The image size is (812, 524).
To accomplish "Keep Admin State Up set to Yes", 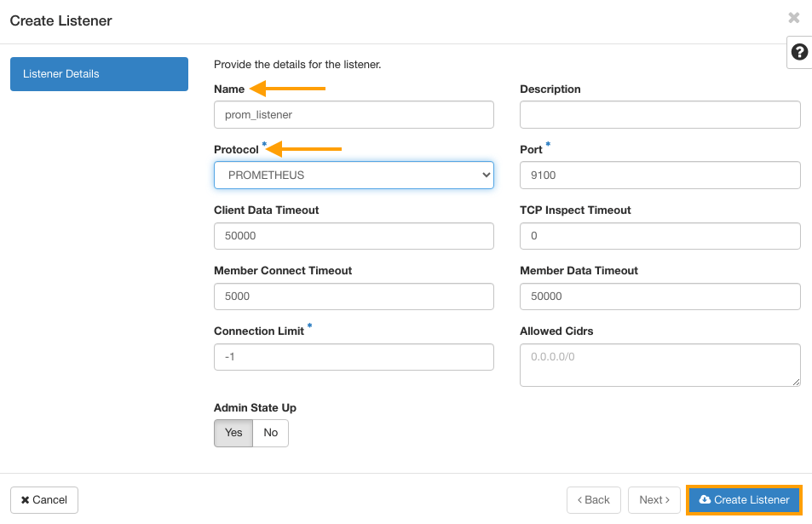I will click(233, 433).
